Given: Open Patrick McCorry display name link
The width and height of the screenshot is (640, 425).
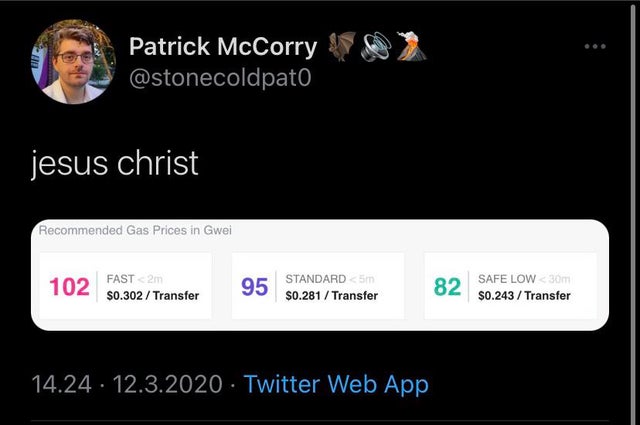Looking at the screenshot, I should click(x=223, y=47).
